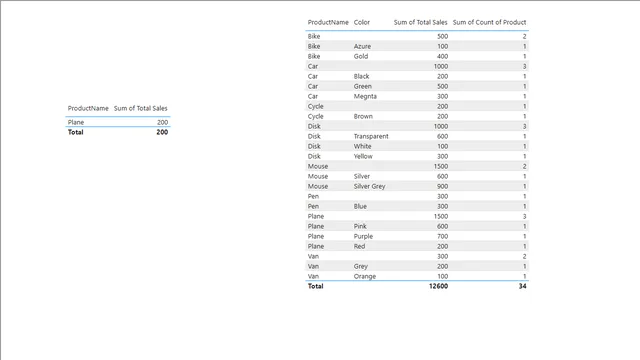The width and height of the screenshot is (640, 360).
Task: Select the bold 200 total in the left table
Action: (x=162, y=132)
